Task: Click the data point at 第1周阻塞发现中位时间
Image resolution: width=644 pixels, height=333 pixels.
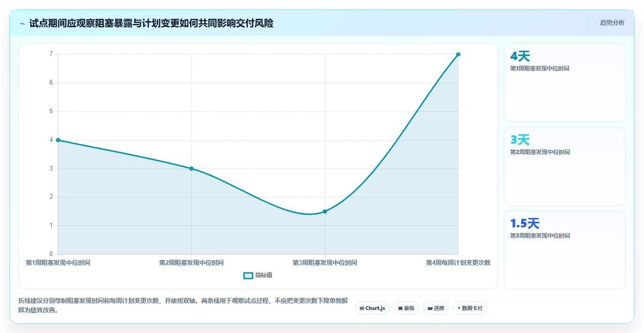Action: [58, 140]
